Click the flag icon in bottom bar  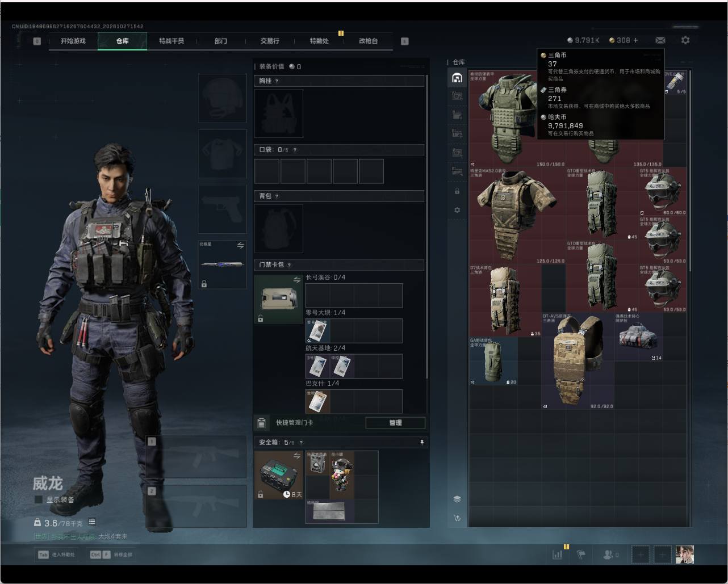tap(581, 554)
